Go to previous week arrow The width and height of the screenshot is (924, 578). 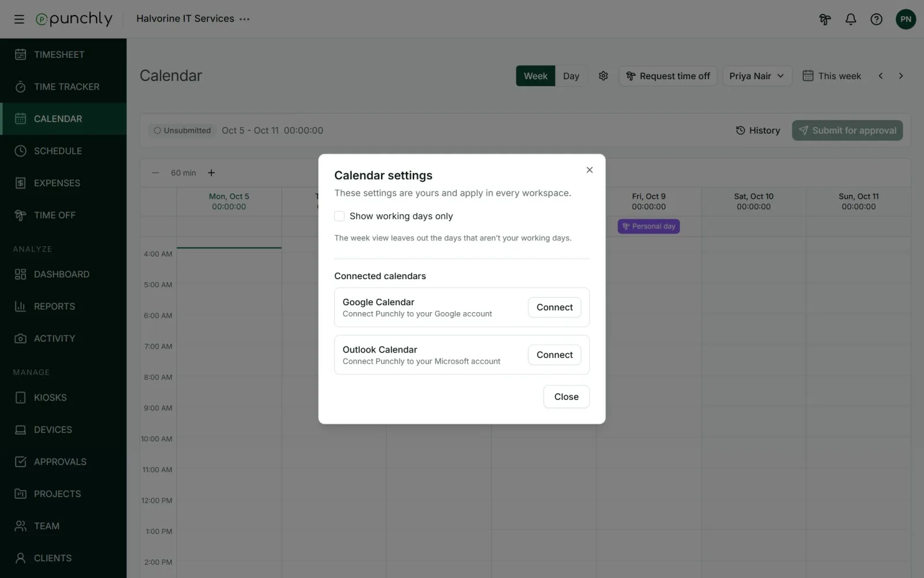click(x=881, y=76)
